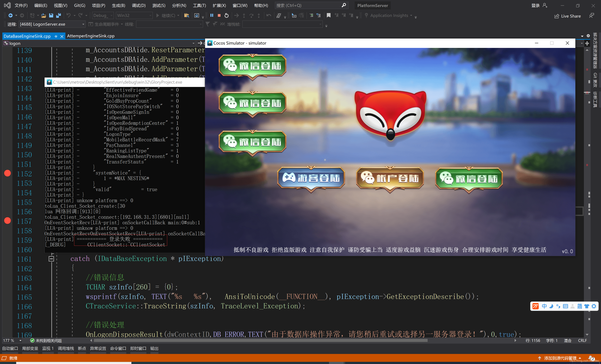
Task: Click the save all files icon
Action: point(59,15)
